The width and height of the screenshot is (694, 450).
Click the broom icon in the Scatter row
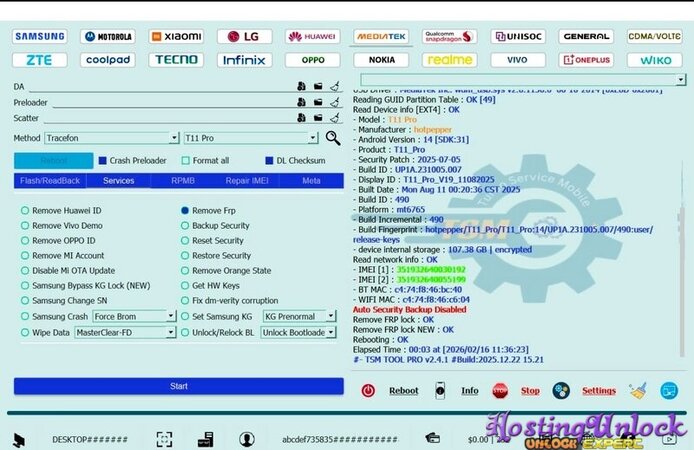pyautogui.click(x=335, y=118)
